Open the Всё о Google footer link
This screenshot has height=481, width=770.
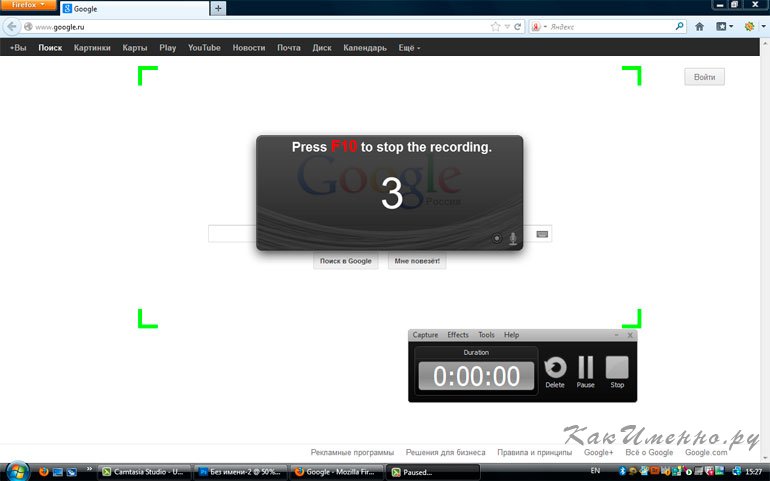pos(649,452)
